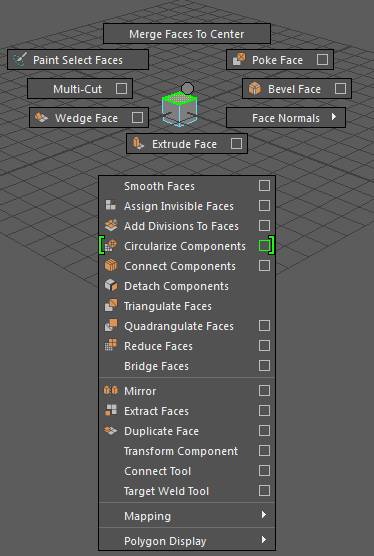Click the Wedge Face icon
The image size is (374, 556).
tap(41, 117)
